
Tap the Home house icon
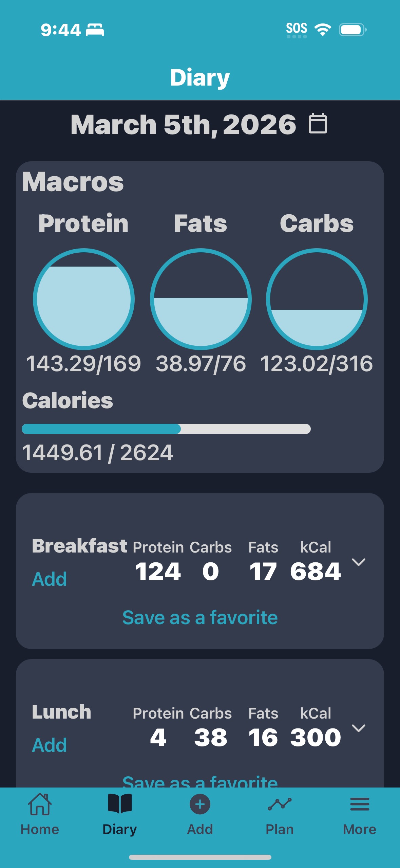pos(40,804)
